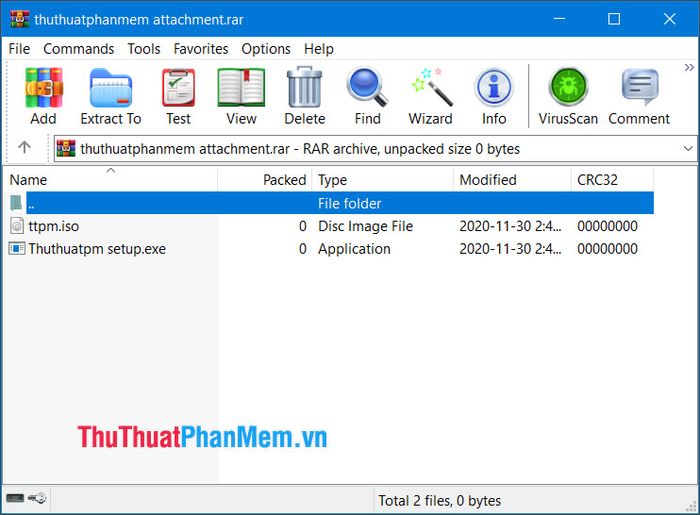Open the Options menu
This screenshot has height=515, width=700.
(x=266, y=49)
